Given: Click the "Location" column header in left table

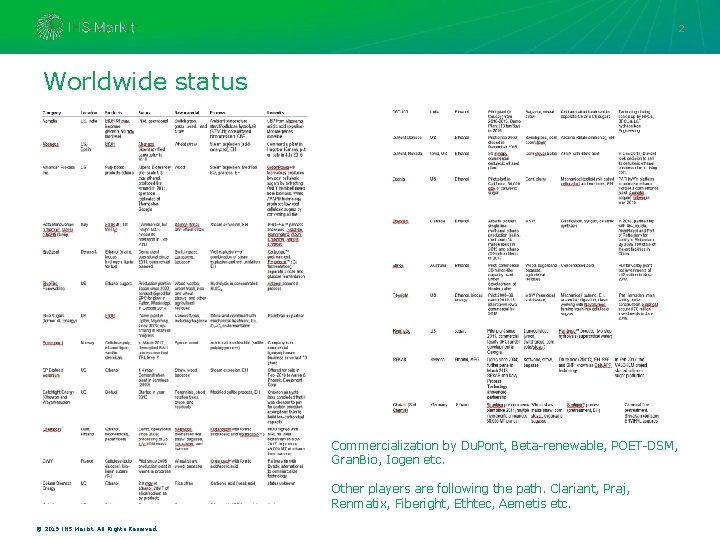Looking at the screenshot, I should tap(89, 112).
